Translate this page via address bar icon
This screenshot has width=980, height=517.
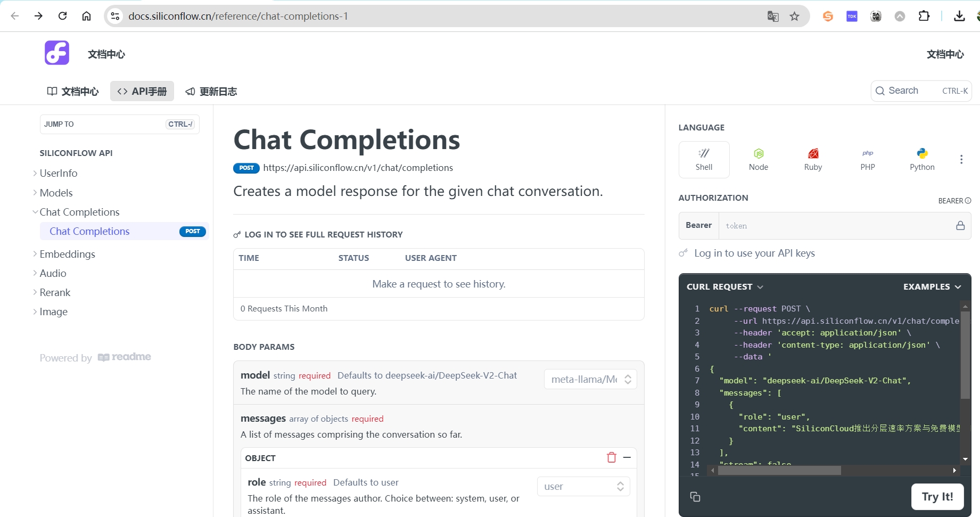point(773,17)
